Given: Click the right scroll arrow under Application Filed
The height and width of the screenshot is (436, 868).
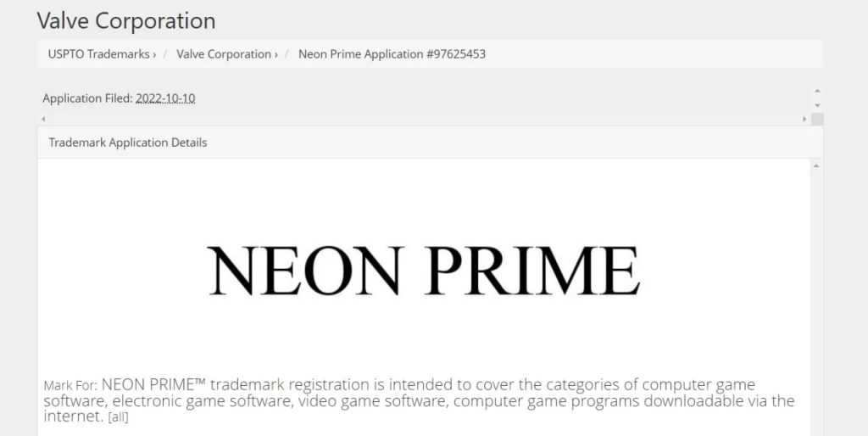Looking at the screenshot, I should click(804, 119).
